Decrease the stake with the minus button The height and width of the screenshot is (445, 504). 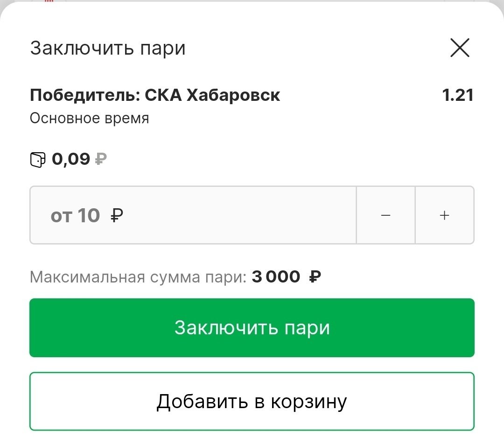(385, 215)
